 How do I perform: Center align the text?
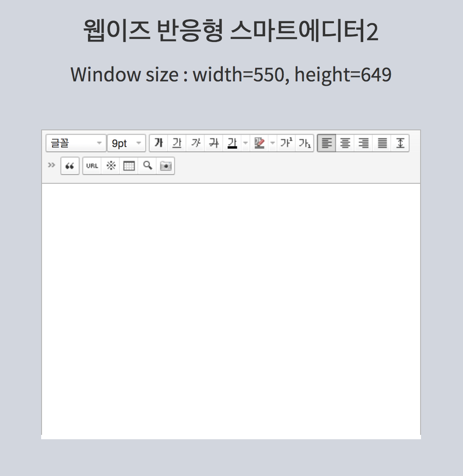[x=345, y=143]
